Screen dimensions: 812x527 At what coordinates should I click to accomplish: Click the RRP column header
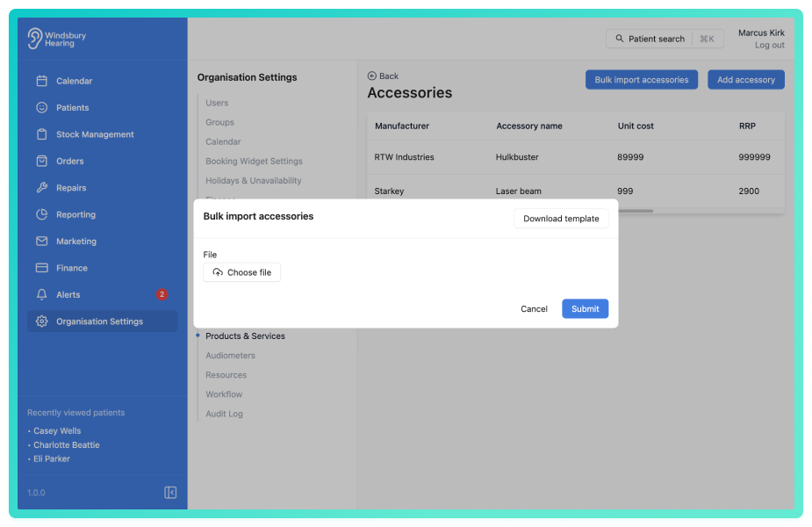(x=747, y=126)
